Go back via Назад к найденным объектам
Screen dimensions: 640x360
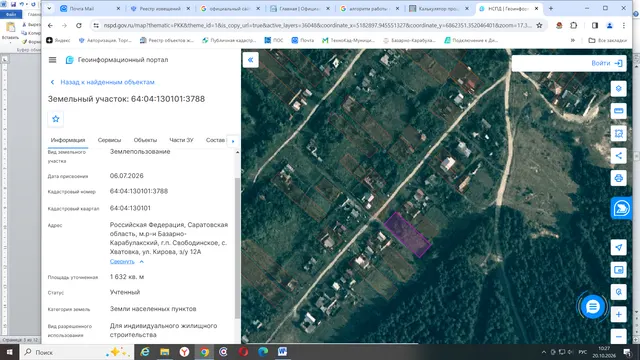point(107,82)
